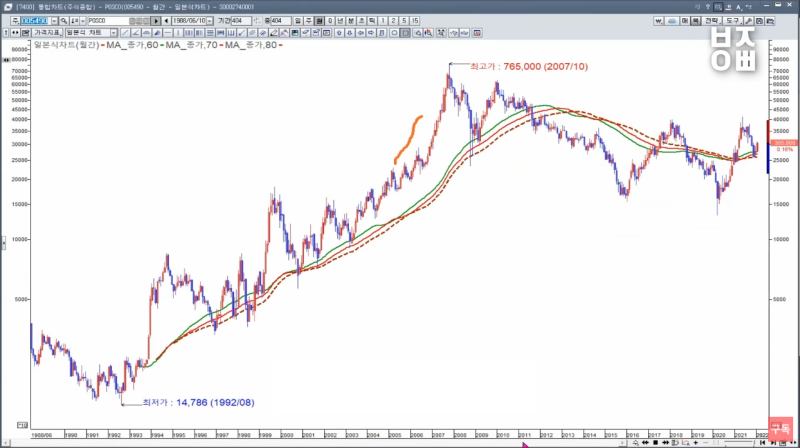Screen dimensions: 800x448
Task: Select the horizontal line drawing tool
Action: (x=168, y=33)
